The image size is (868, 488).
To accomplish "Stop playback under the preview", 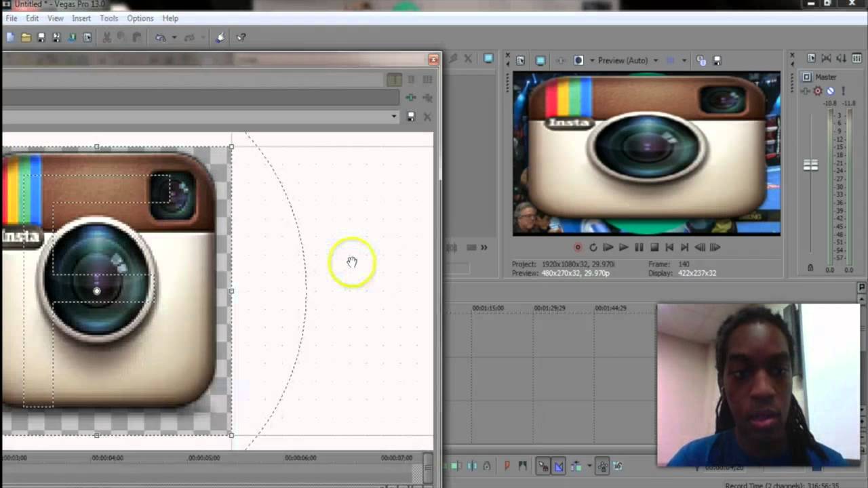I will (654, 247).
